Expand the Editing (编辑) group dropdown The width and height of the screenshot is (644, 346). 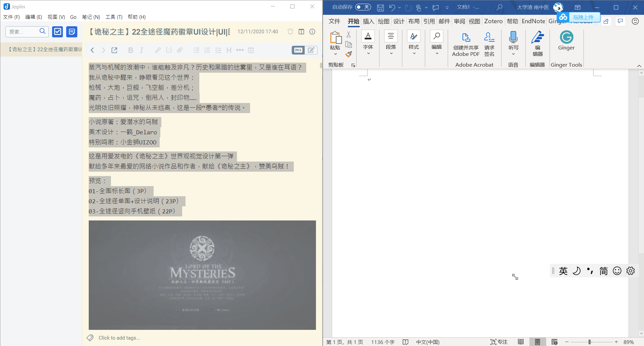tap(437, 54)
